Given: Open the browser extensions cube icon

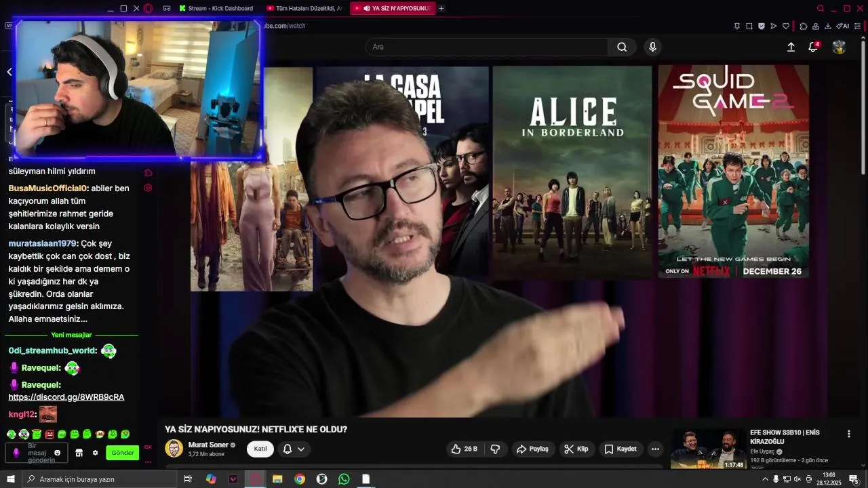Looking at the screenshot, I should pos(804,26).
